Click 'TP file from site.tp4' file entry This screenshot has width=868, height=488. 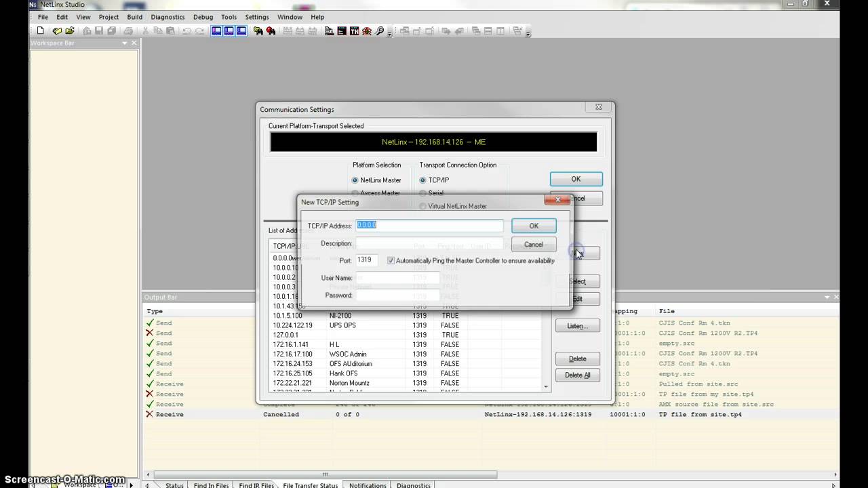click(x=700, y=414)
